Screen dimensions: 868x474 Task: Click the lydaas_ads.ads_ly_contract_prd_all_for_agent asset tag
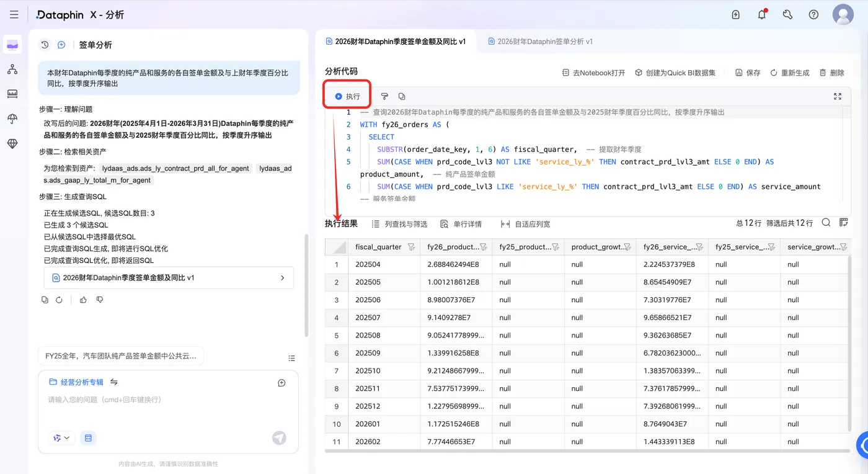click(175, 168)
